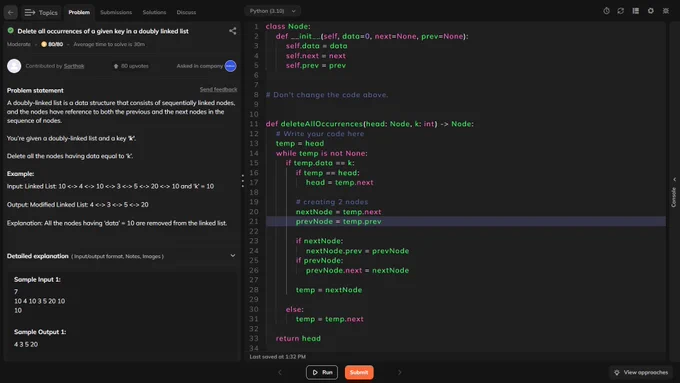Switch to the Problem tab
680x383 pixels.
pos(79,12)
